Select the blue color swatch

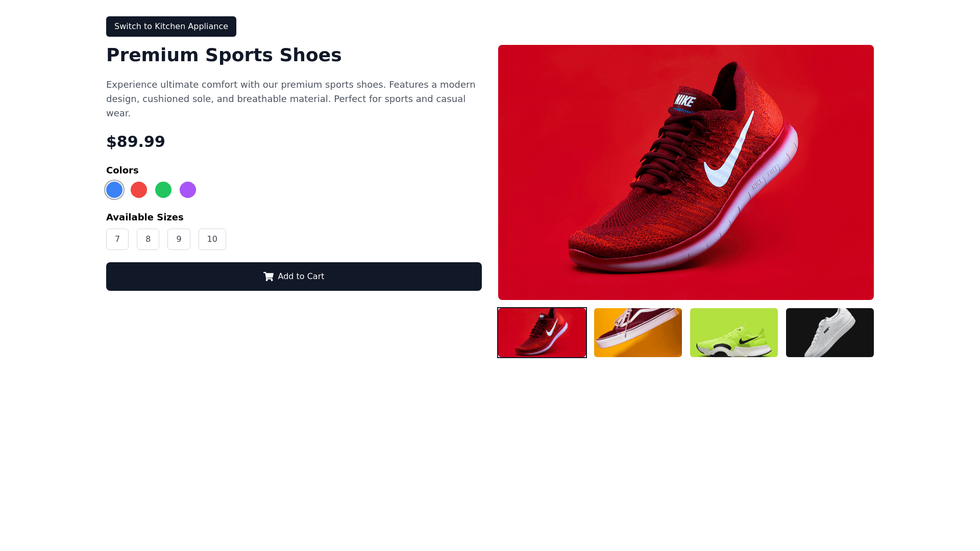click(x=114, y=190)
